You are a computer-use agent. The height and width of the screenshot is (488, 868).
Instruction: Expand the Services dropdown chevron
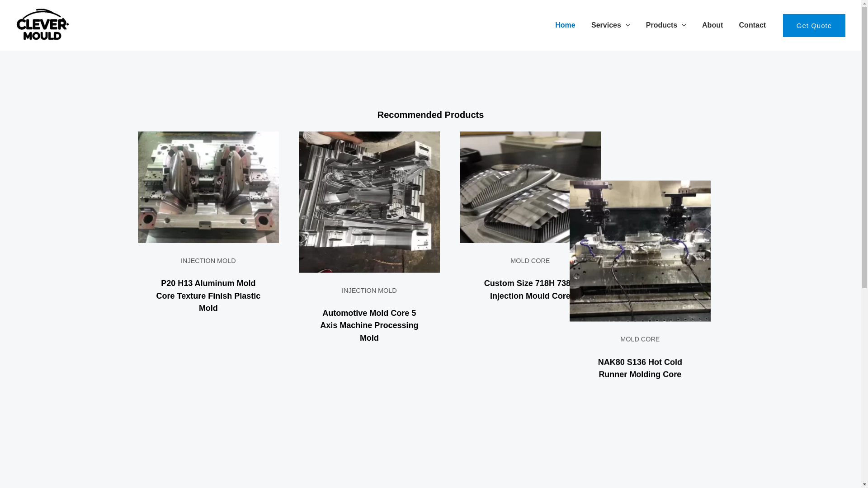[x=627, y=26]
